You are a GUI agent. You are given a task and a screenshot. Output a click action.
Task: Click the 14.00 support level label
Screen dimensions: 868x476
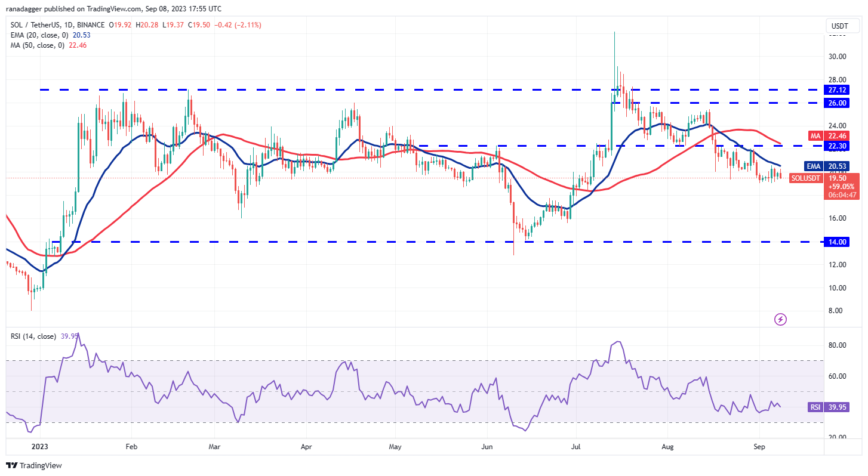pyautogui.click(x=836, y=242)
